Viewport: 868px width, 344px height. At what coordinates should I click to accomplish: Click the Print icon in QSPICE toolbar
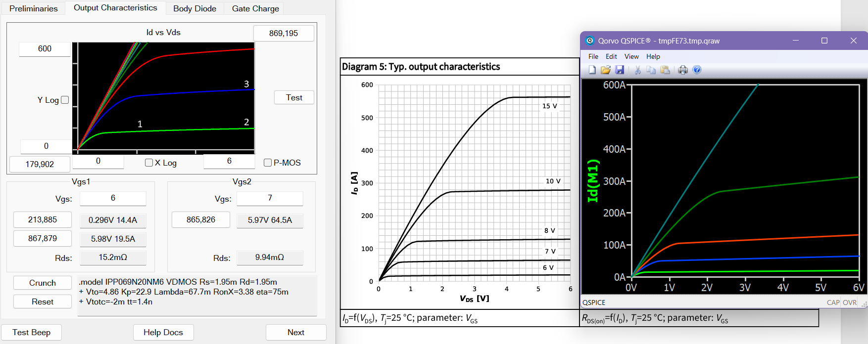click(683, 70)
